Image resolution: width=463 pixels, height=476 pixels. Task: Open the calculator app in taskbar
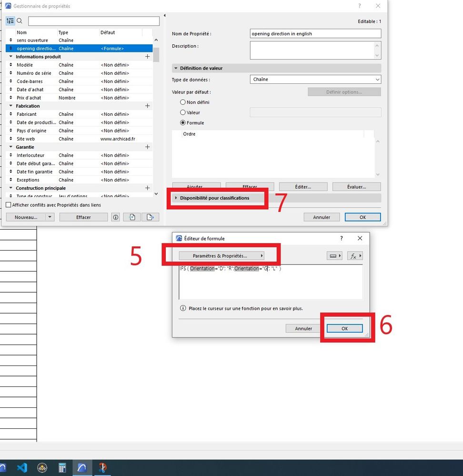[62, 467]
